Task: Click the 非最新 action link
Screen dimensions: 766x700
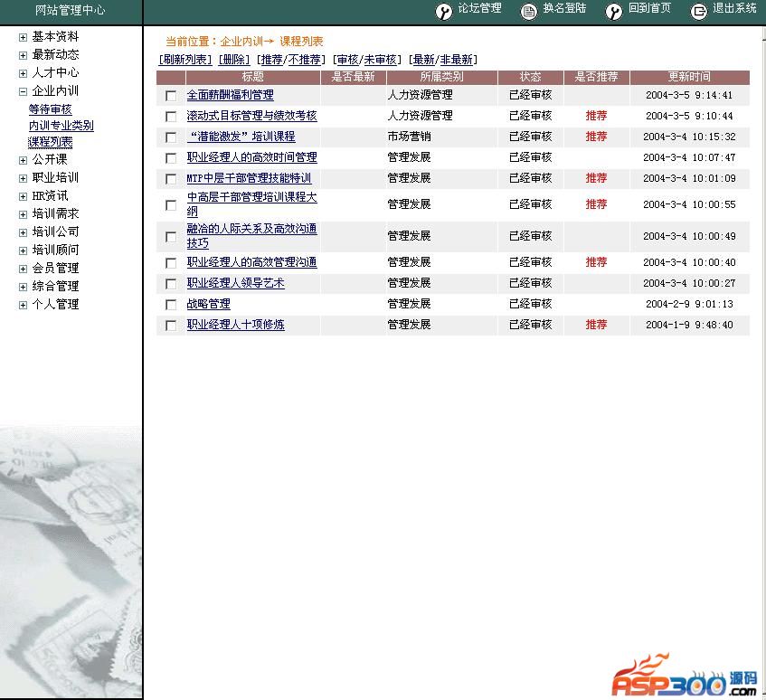Action: click(x=457, y=60)
